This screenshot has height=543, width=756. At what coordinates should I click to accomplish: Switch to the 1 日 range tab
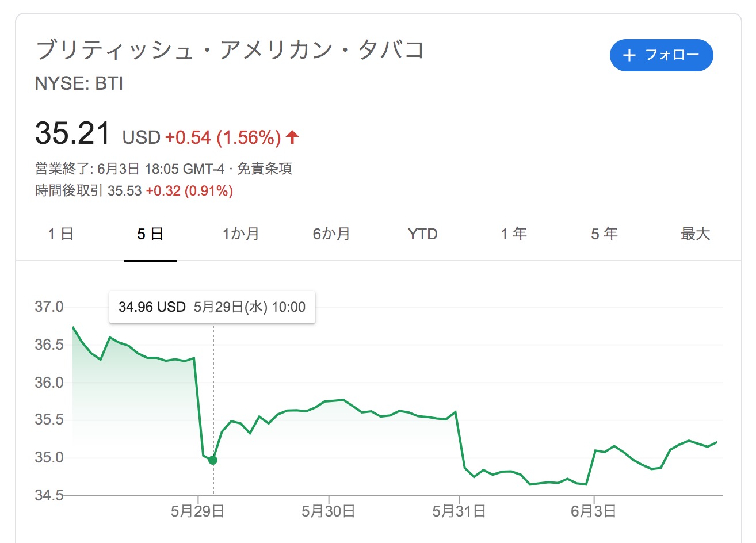click(x=60, y=234)
